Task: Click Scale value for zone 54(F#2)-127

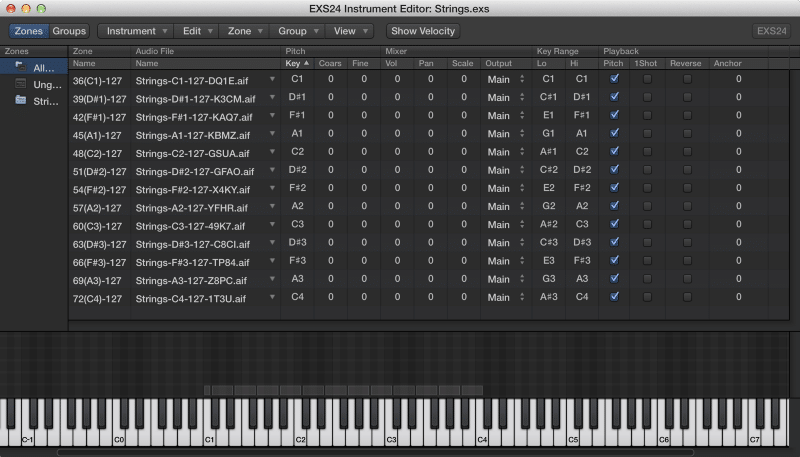Action: pyautogui.click(x=464, y=188)
